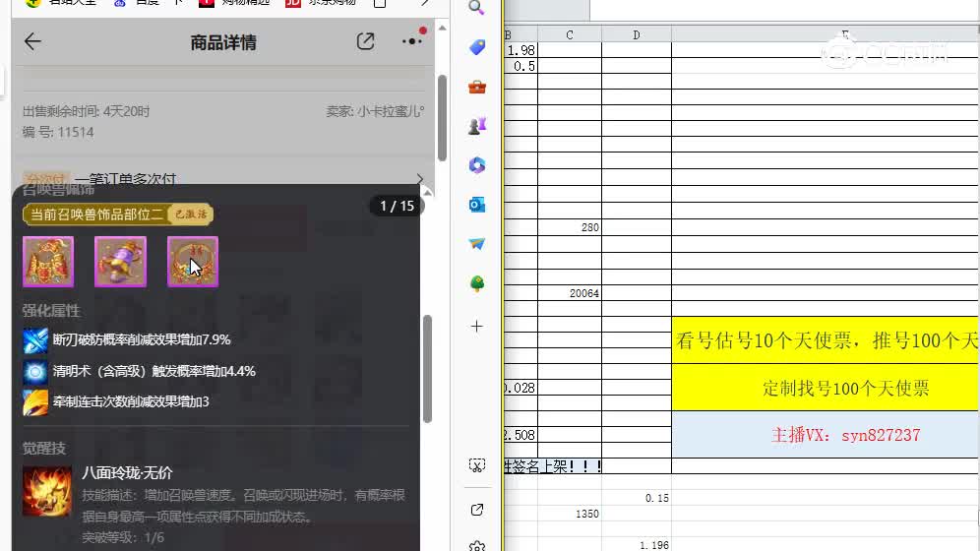
Task: Select the first red armor pet accessory
Action: tap(48, 262)
